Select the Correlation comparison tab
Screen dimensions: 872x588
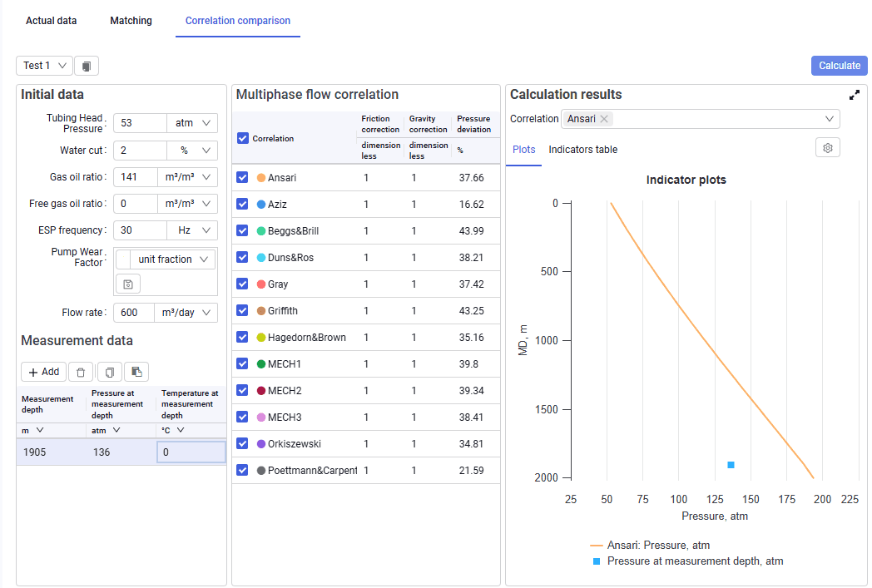(x=237, y=21)
